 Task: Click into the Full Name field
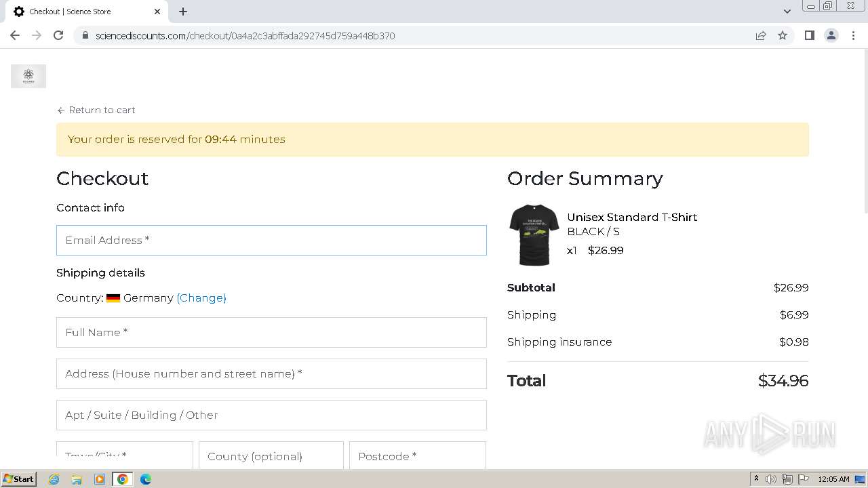pyautogui.click(x=271, y=332)
